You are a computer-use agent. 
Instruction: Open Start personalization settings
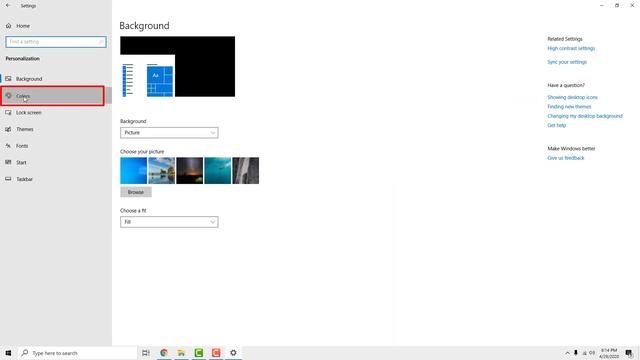pos(56,162)
